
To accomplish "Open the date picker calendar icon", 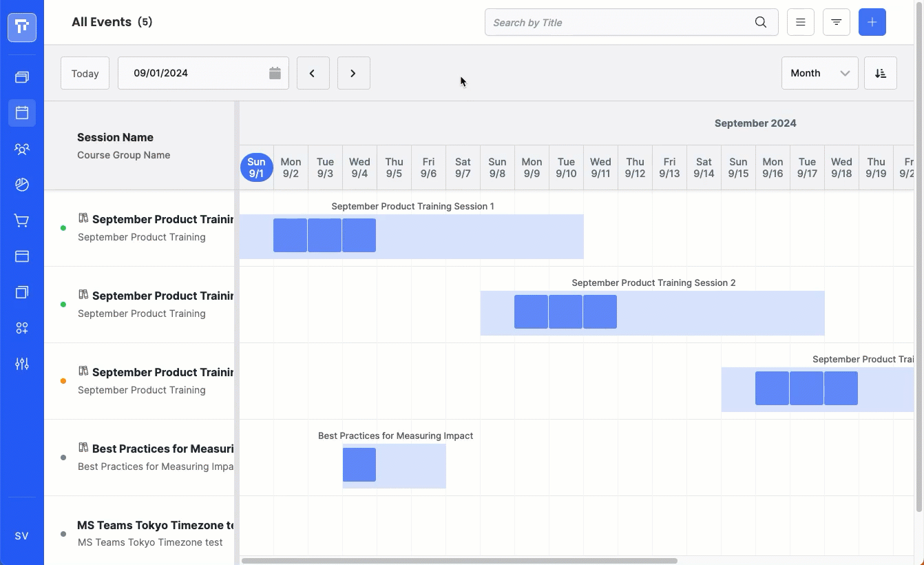I will point(275,73).
